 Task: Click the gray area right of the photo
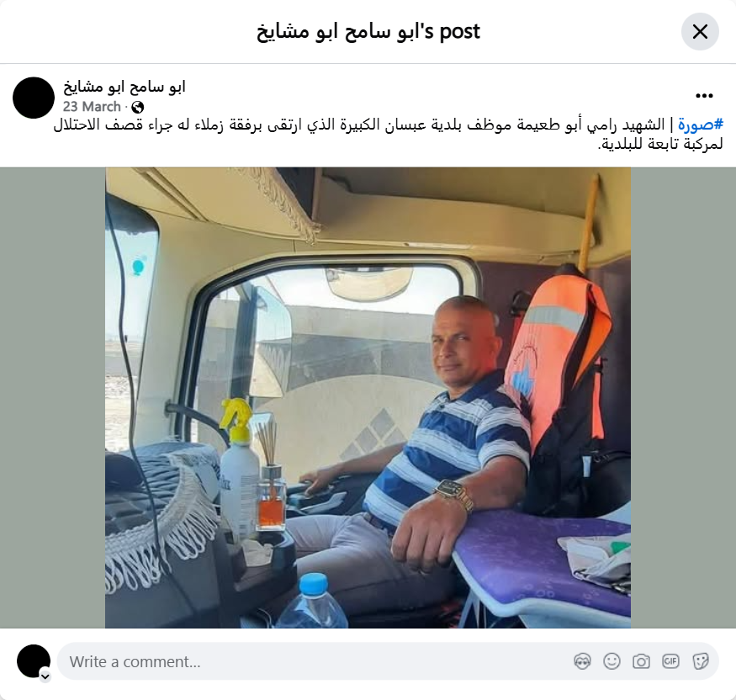click(683, 398)
